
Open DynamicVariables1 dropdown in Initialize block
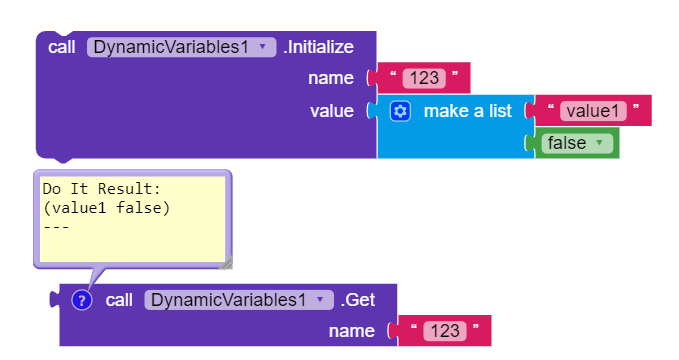click(181, 47)
